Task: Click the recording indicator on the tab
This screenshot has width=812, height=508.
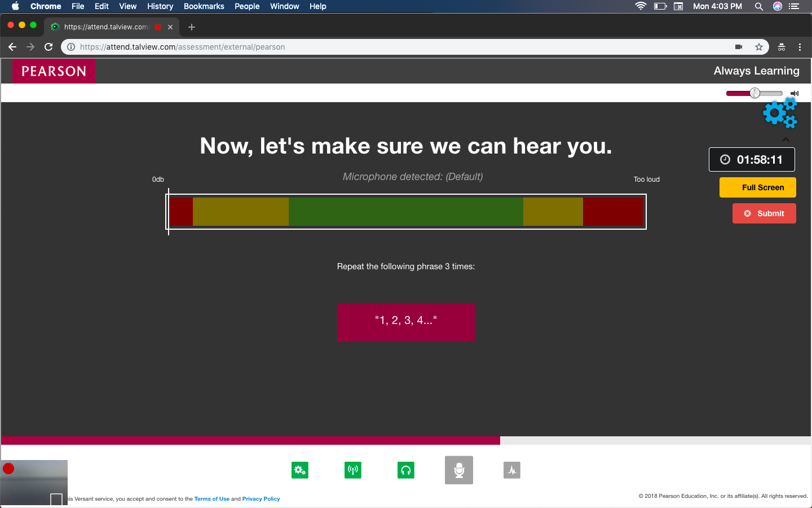Action: coord(158,27)
